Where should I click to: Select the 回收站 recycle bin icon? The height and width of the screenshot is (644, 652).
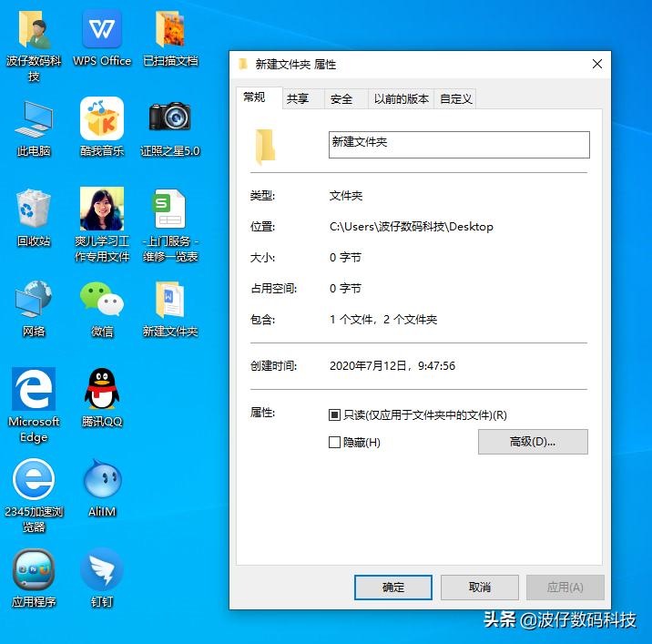tap(34, 208)
